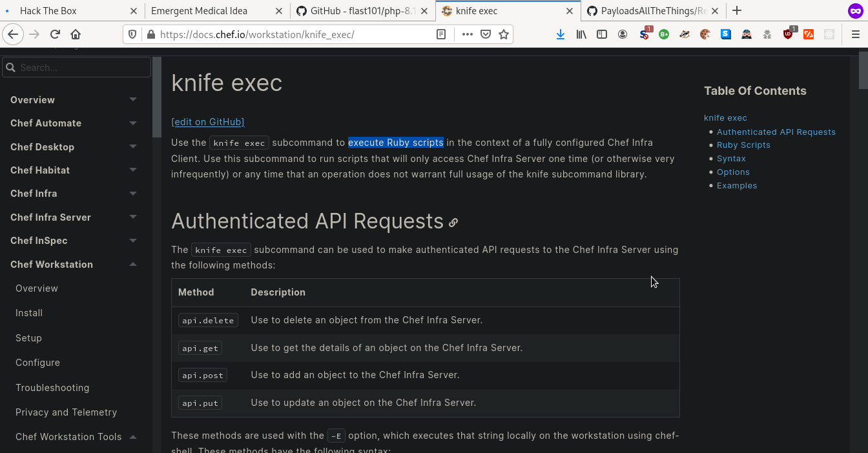The width and height of the screenshot is (868, 453).
Task: Open a new browser tab
Action: pyautogui.click(x=737, y=10)
